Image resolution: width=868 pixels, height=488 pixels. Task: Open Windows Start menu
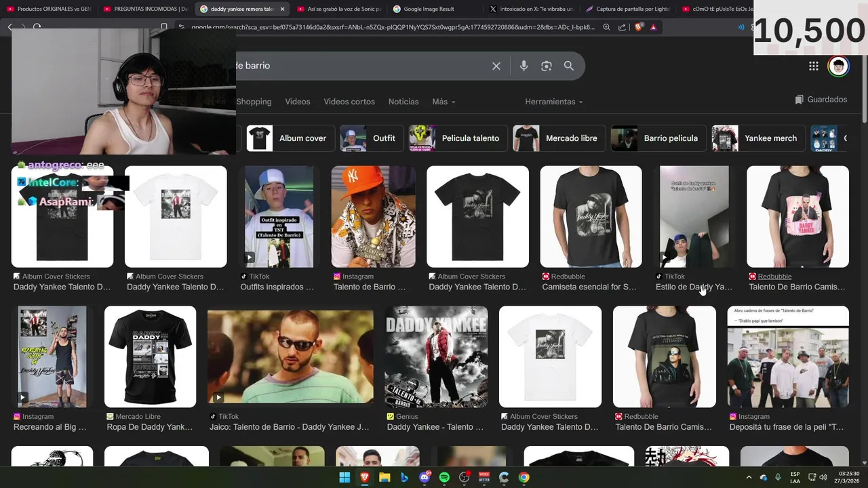coord(344,477)
